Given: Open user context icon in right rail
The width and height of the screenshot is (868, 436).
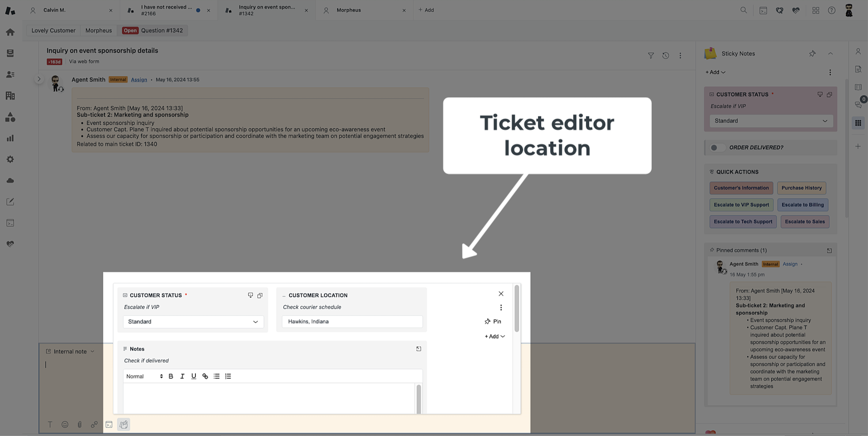Looking at the screenshot, I should (858, 52).
